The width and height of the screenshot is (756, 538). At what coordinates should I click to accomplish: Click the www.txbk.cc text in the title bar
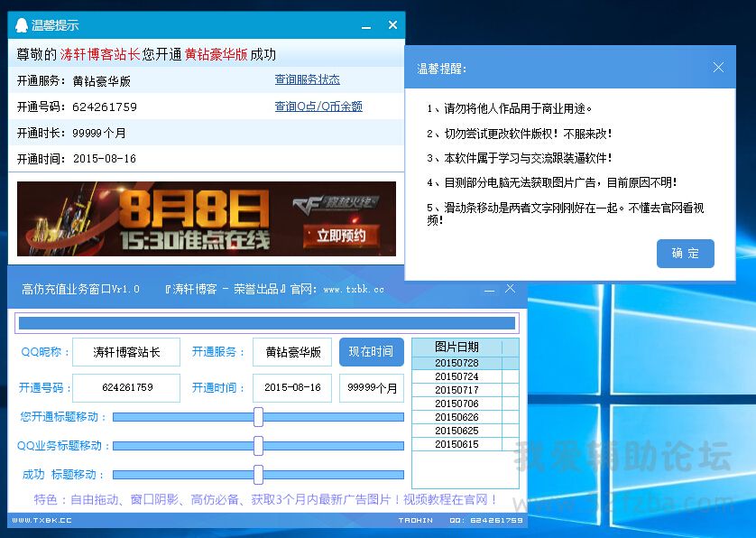coord(354,290)
